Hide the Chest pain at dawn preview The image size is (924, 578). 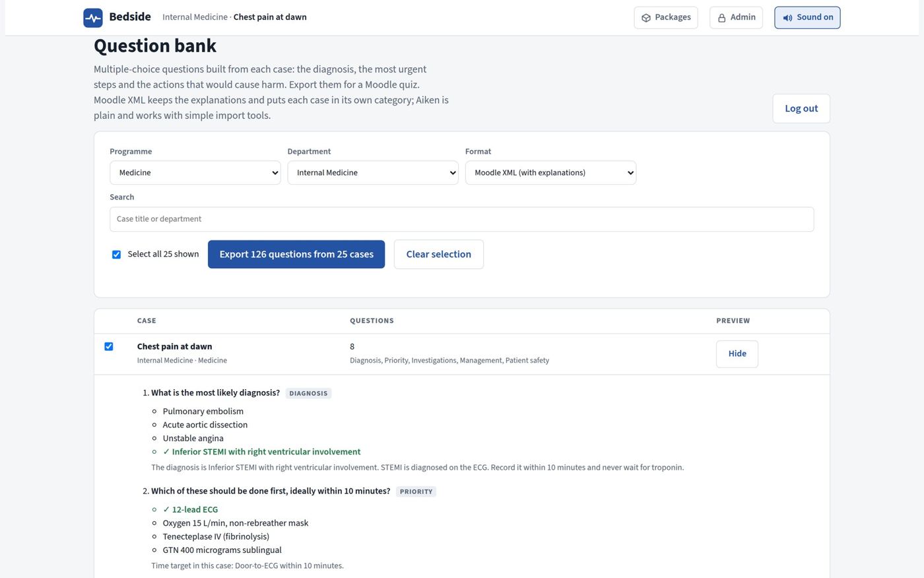(x=737, y=354)
